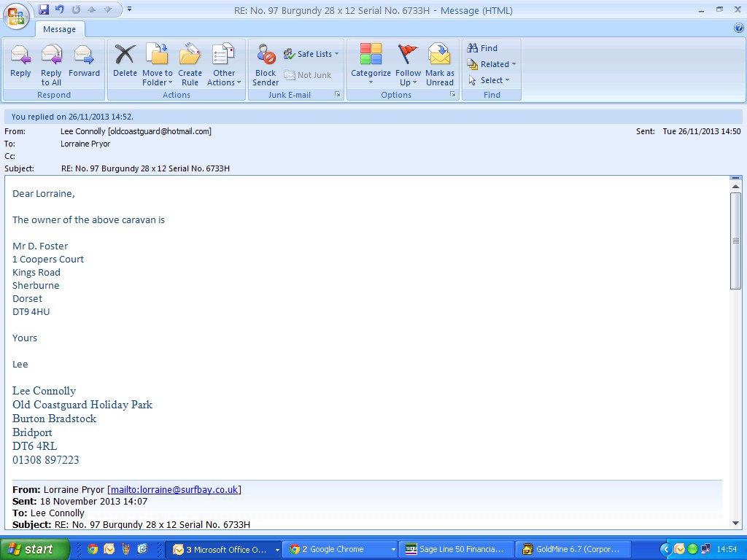The width and height of the screenshot is (747, 560).
Task: Open the Categorize color menu
Action: 371,65
